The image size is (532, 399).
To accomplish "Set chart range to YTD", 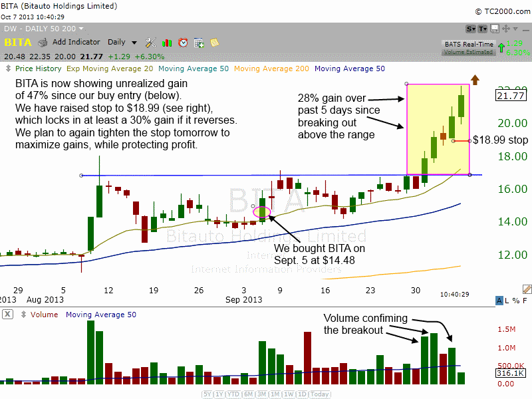I will coord(233,394).
